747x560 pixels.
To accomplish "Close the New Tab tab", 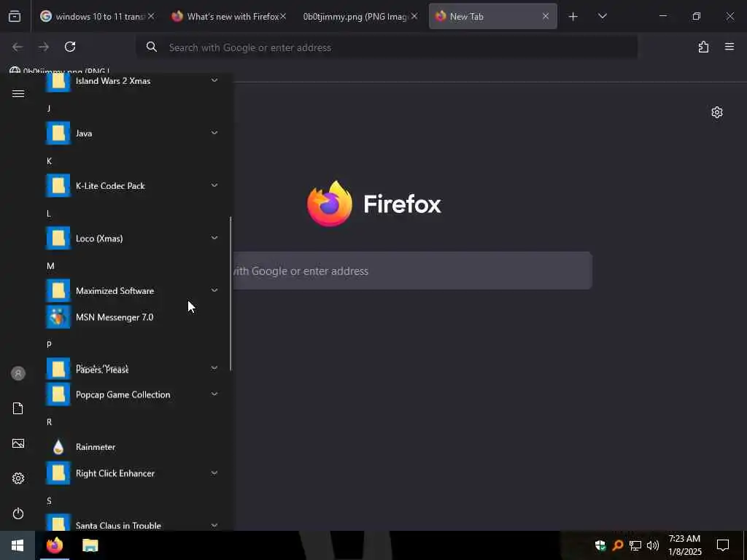I will tap(546, 16).
